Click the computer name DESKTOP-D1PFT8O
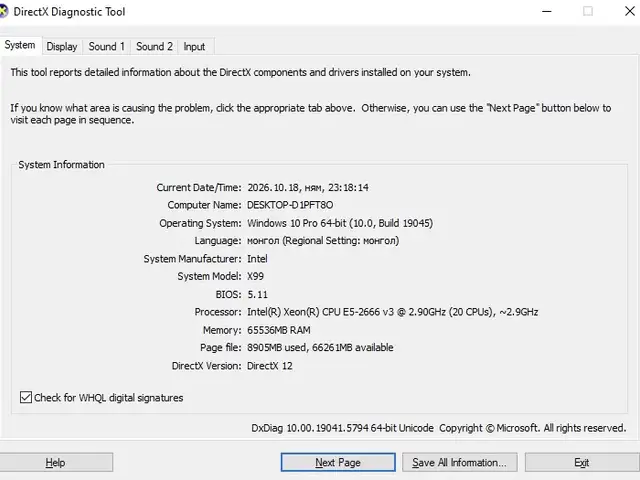This screenshot has width=640, height=480. click(x=290, y=205)
